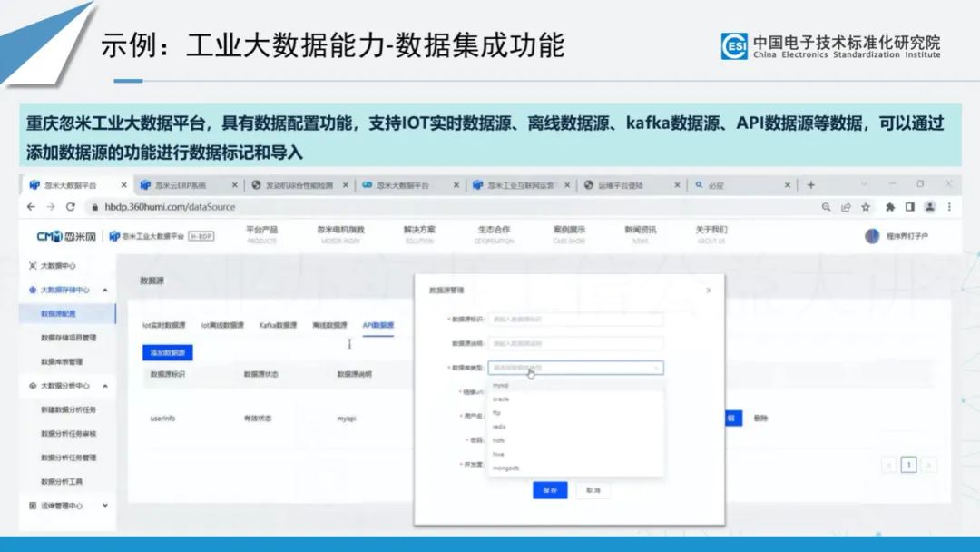980x552 pixels.
Task: Open 数据分析工具 in the sidebar
Action: coord(62,481)
